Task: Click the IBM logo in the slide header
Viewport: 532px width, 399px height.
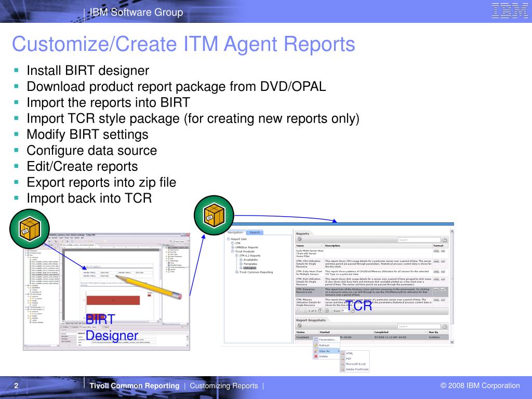Action: pos(510,10)
